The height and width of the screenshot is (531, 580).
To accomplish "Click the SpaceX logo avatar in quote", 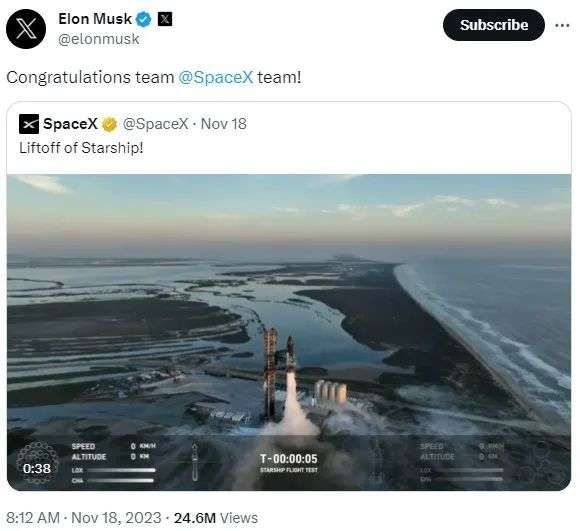I will [x=28, y=124].
